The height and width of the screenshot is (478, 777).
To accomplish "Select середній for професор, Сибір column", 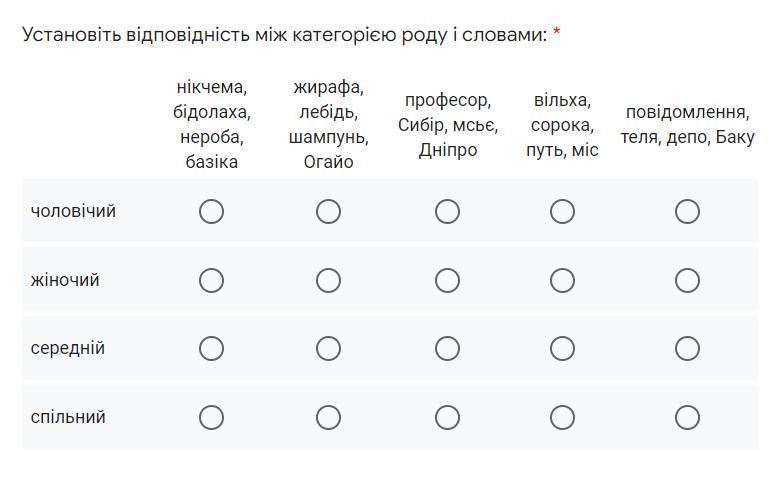I will point(447,349).
